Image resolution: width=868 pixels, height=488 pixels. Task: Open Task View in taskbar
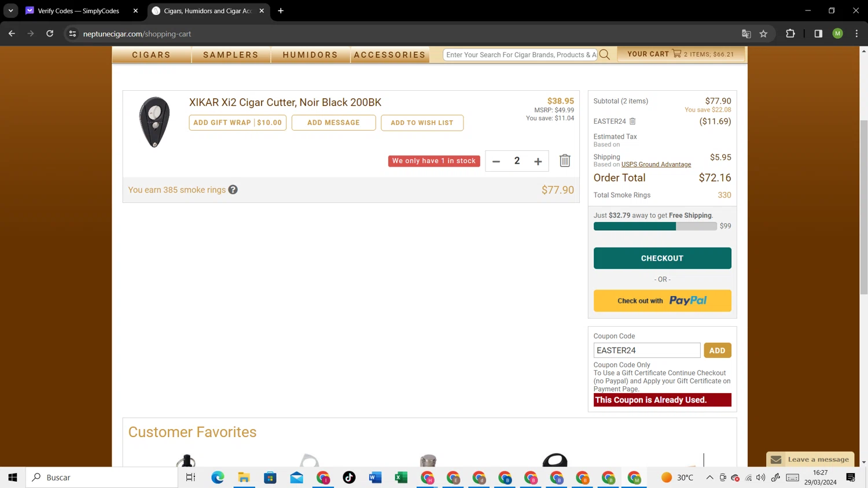[x=190, y=478]
